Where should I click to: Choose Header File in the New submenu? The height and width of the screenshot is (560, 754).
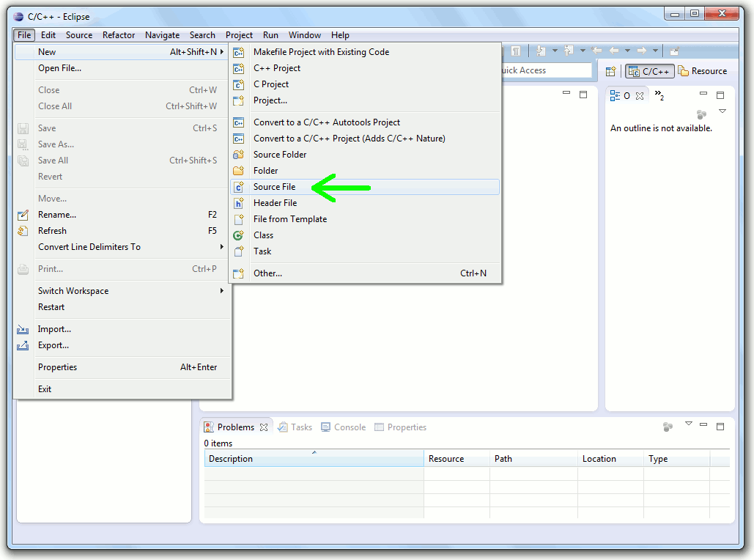(365, 203)
